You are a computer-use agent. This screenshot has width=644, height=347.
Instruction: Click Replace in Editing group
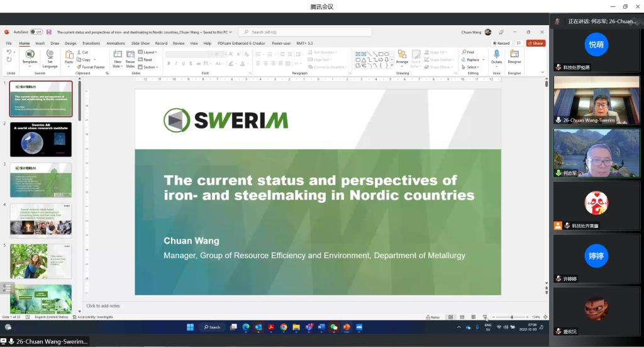(x=470, y=60)
